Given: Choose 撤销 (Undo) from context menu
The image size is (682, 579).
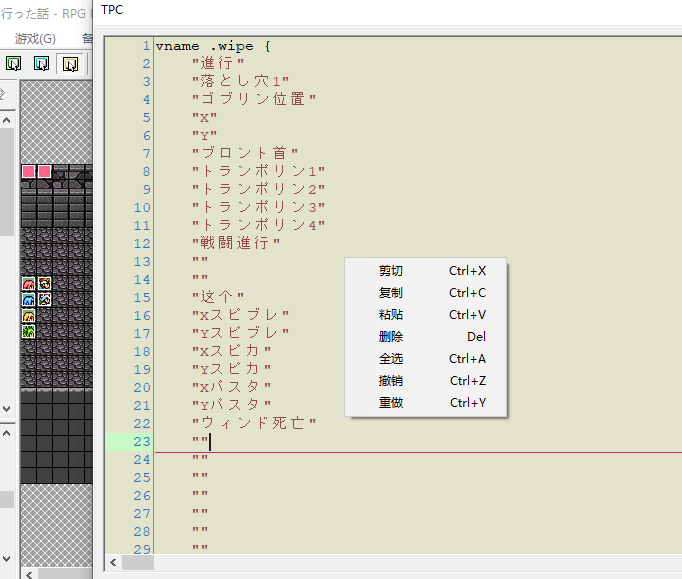Looking at the screenshot, I should (426, 381).
